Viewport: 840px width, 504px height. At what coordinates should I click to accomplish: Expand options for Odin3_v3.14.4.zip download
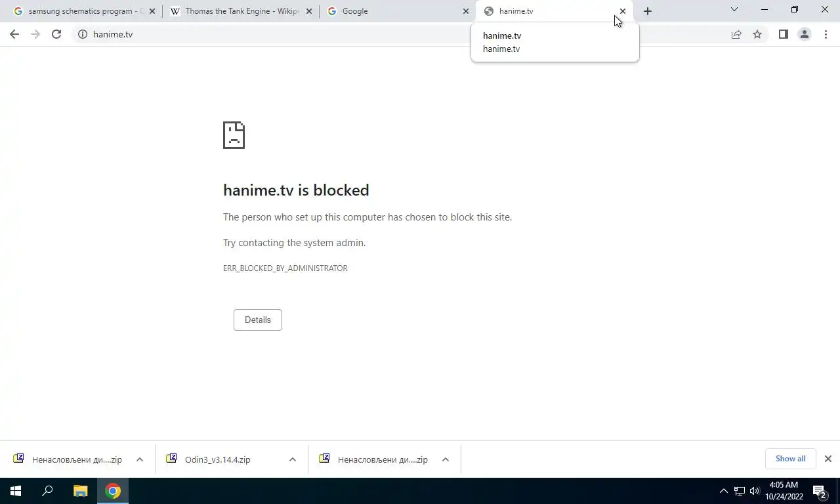pyautogui.click(x=293, y=459)
